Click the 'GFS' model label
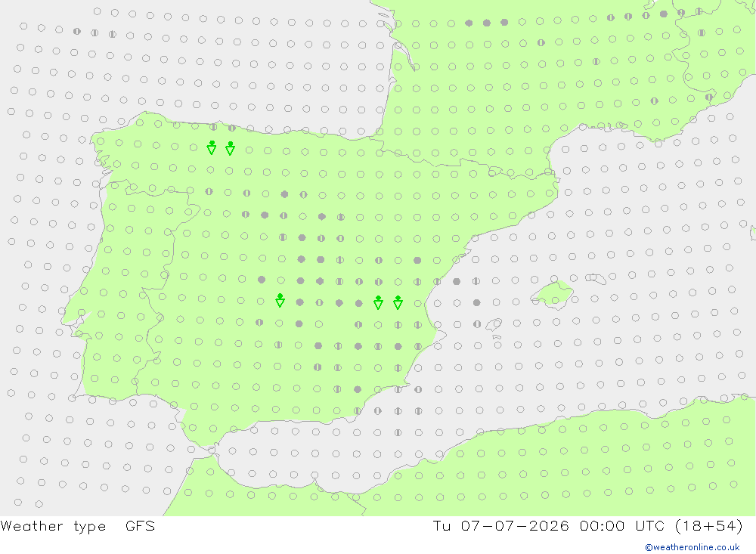 (x=140, y=525)
